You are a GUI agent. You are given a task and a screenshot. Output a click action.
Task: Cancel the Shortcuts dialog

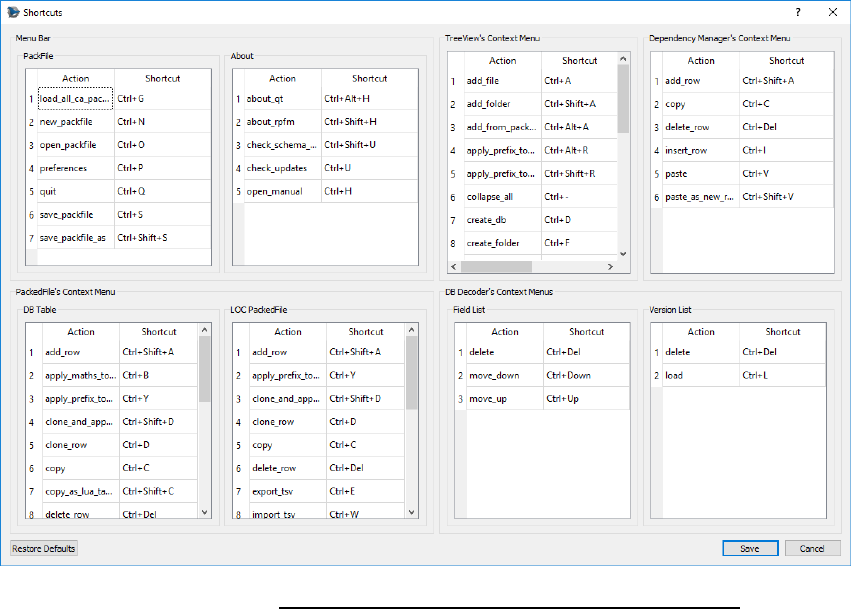tap(812, 548)
